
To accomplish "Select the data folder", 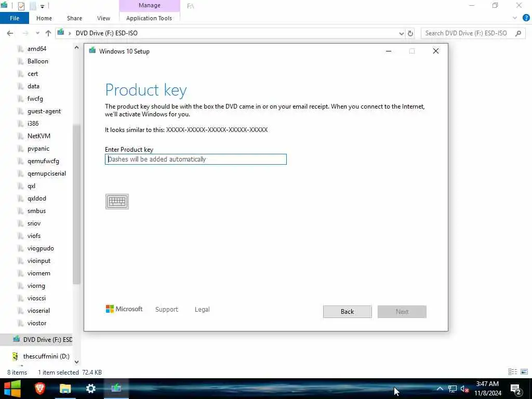I will click(33, 86).
